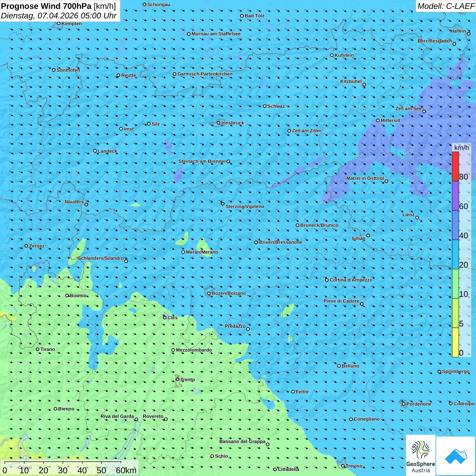Image resolution: width=476 pixels, height=476 pixels.
Task: Click the purple 60 km/h legend color
Action: coord(455,196)
